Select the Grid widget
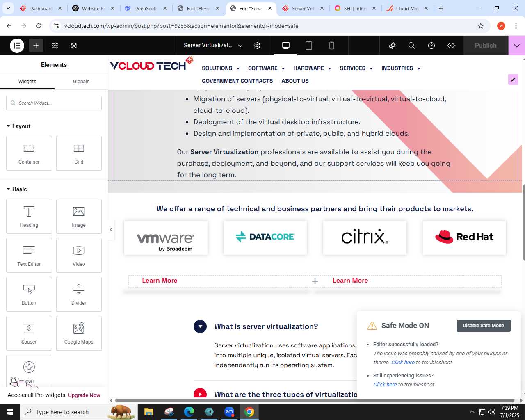Viewport: 525px width, 420px height. [x=79, y=153]
